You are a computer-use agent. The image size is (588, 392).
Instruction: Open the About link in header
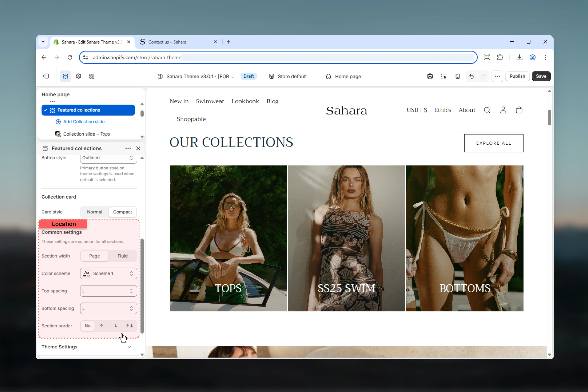pos(467,110)
